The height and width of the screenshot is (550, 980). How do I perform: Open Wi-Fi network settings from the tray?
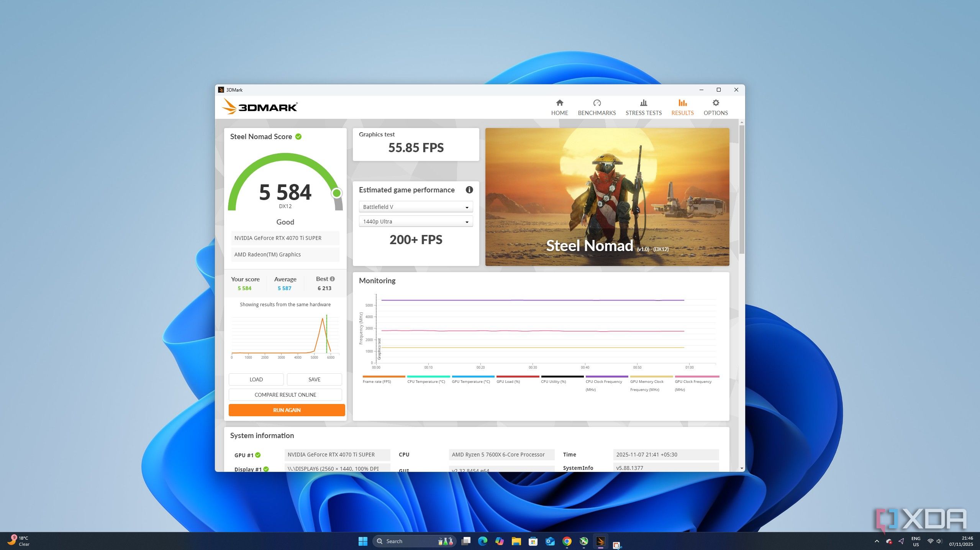[930, 541]
